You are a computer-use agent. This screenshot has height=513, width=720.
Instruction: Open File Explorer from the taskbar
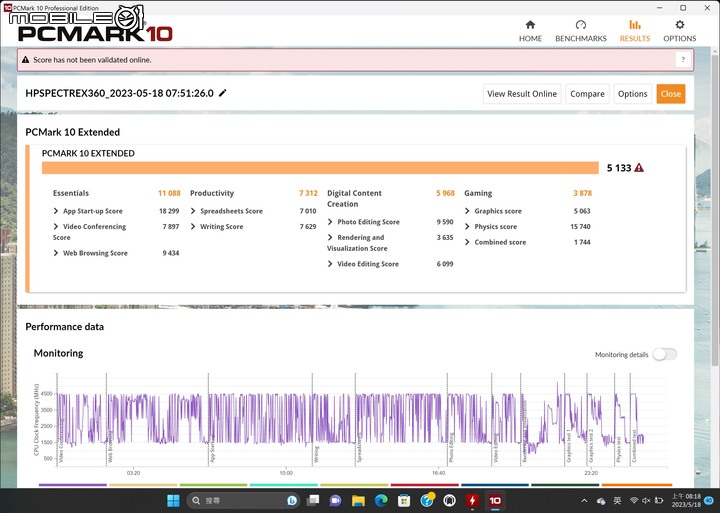(358, 501)
